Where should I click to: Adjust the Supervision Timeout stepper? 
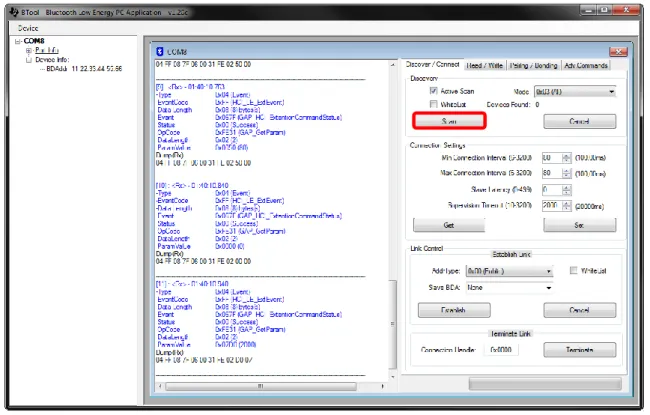pos(567,206)
